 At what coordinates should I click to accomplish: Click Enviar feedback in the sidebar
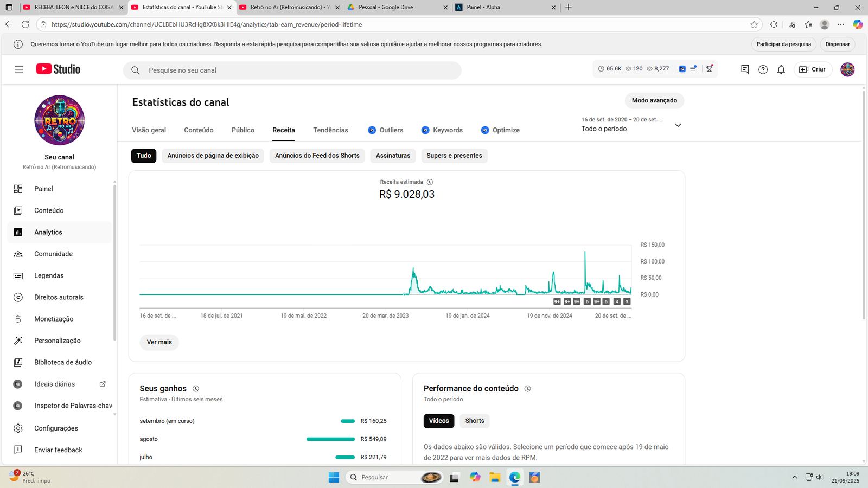coord(60,450)
